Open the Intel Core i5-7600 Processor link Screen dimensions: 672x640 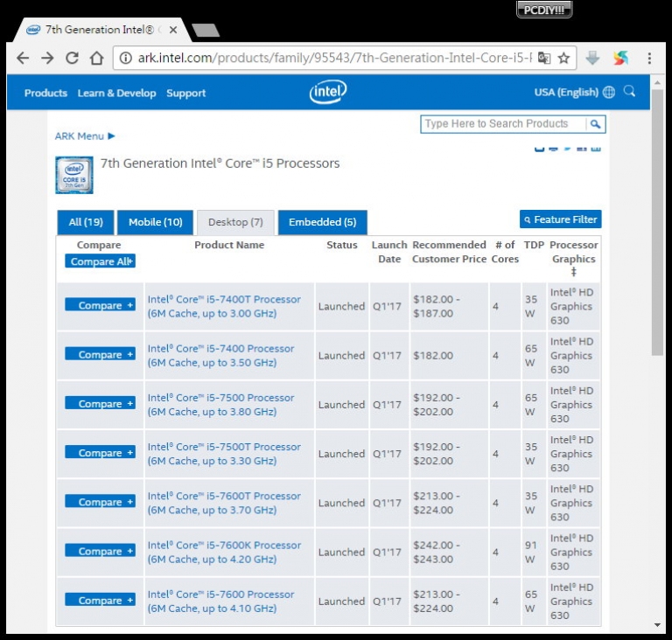click(x=220, y=602)
